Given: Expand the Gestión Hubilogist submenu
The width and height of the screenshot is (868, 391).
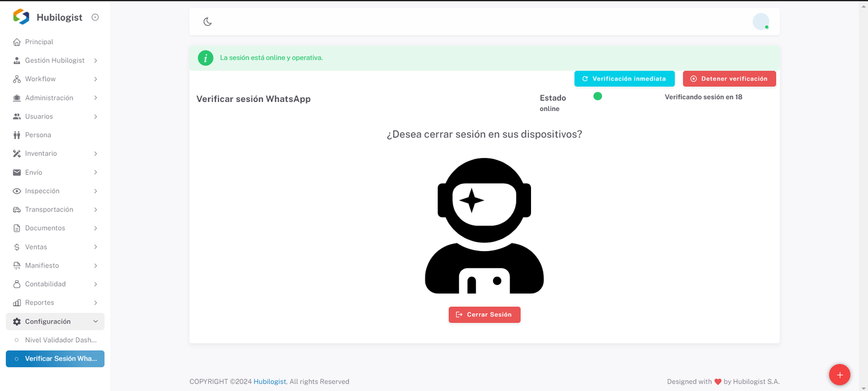Looking at the screenshot, I should click(95, 61).
